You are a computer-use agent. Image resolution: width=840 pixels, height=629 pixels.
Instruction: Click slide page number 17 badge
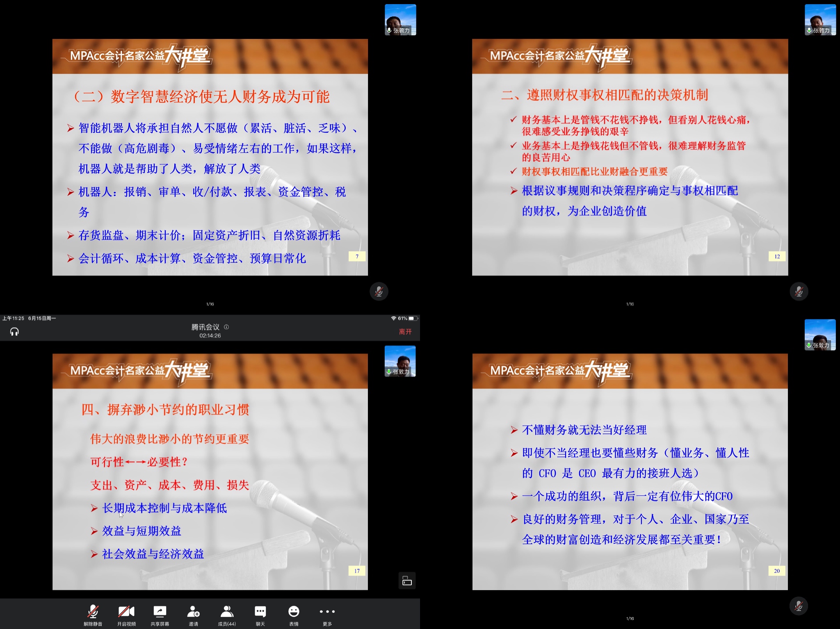click(357, 571)
